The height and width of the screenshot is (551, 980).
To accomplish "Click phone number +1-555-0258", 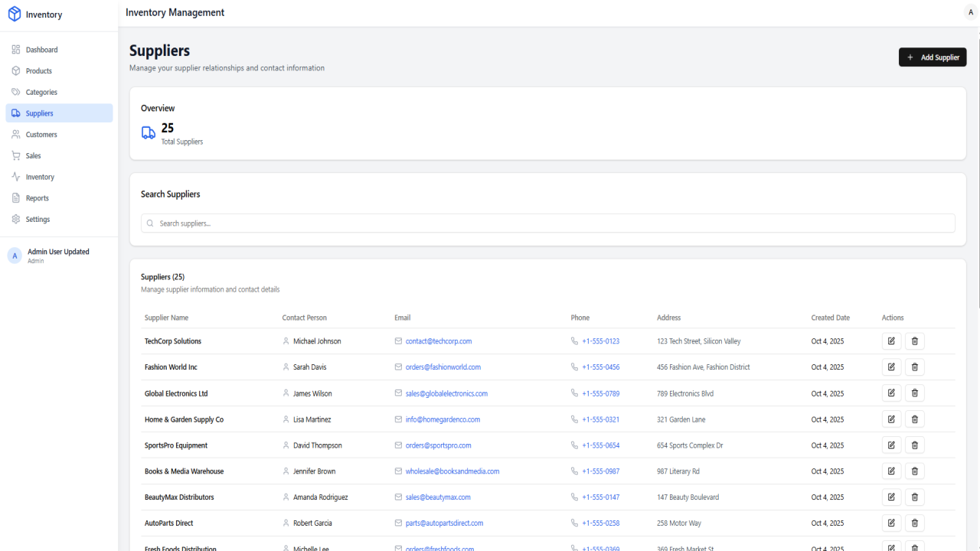I will 601,523.
